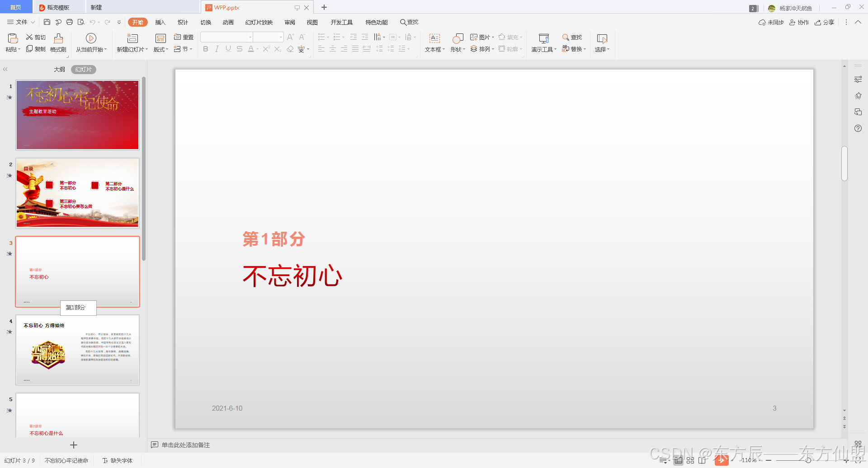Click the Reset (重置) slide icon
The image size is (868, 468).
click(178, 37)
